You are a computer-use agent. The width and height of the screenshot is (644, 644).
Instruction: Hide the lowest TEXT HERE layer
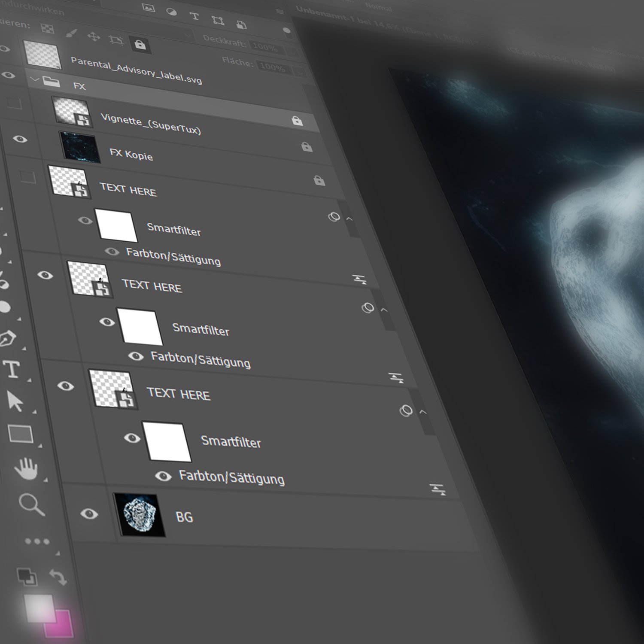coord(65,386)
